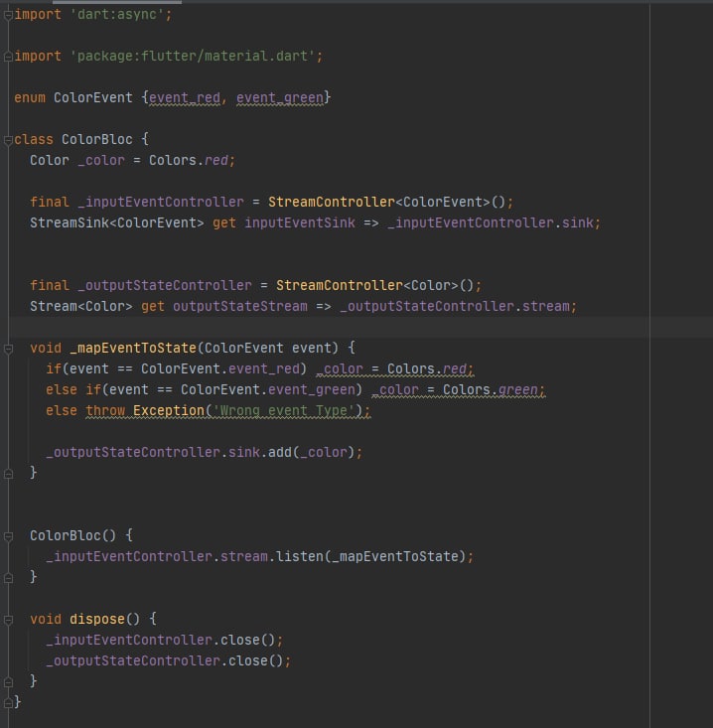The image size is (713, 728).
Task: Click ColorEvent.event_green in the else-if condition
Action: [268, 389]
